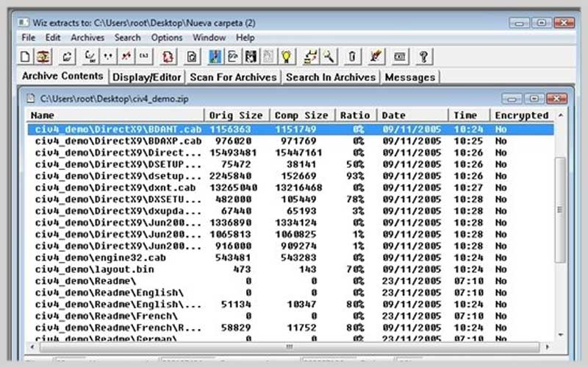This screenshot has height=368, width=588.
Task: Click the file list scroll down arrow
Action: 561,335
